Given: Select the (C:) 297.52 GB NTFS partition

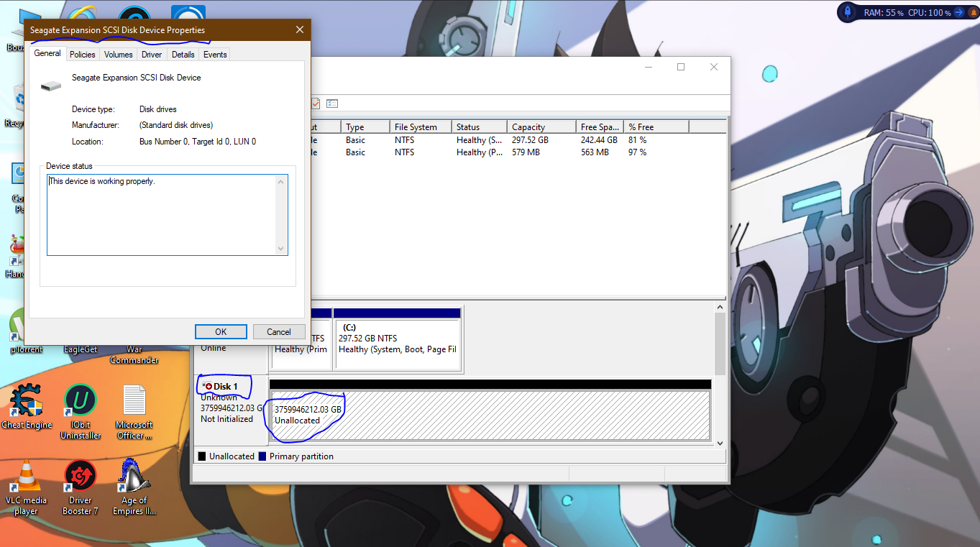Looking at the screenshot, I should pyautogui.click(x=398, y=344).
